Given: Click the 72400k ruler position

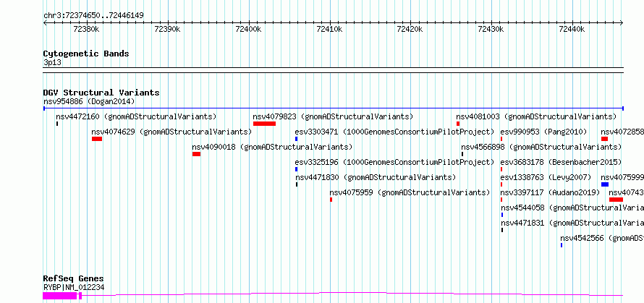Looking at the screenshot, I should click(248, 29).
